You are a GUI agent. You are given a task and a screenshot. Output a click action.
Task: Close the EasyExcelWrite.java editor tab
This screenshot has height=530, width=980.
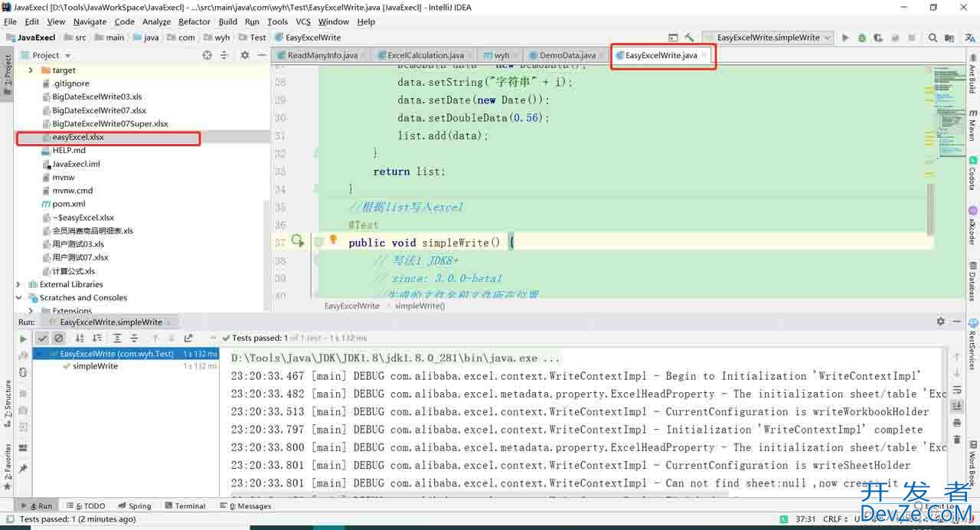click(x=705, y=55)
